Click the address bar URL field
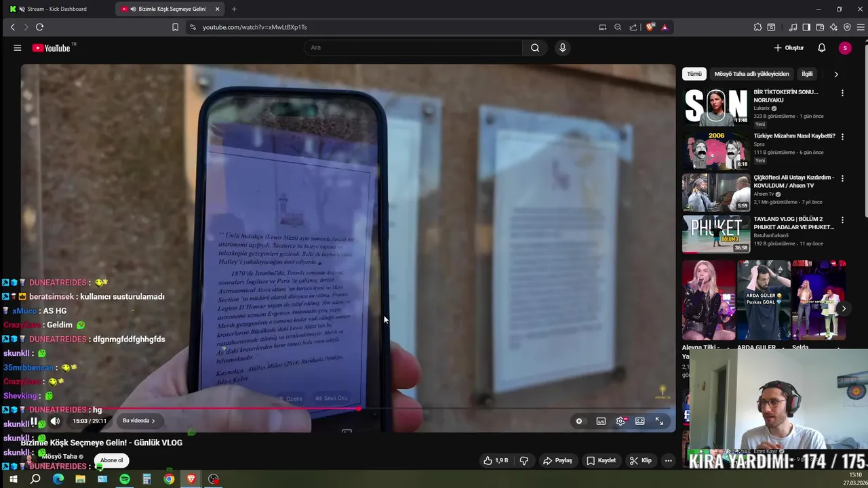 (x=390, y=27)
